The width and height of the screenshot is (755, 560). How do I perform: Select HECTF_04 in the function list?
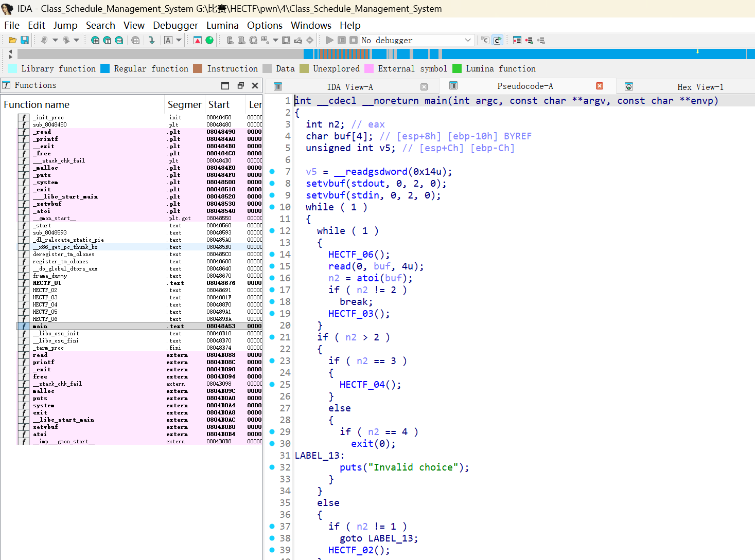click(x=43, y=304)
